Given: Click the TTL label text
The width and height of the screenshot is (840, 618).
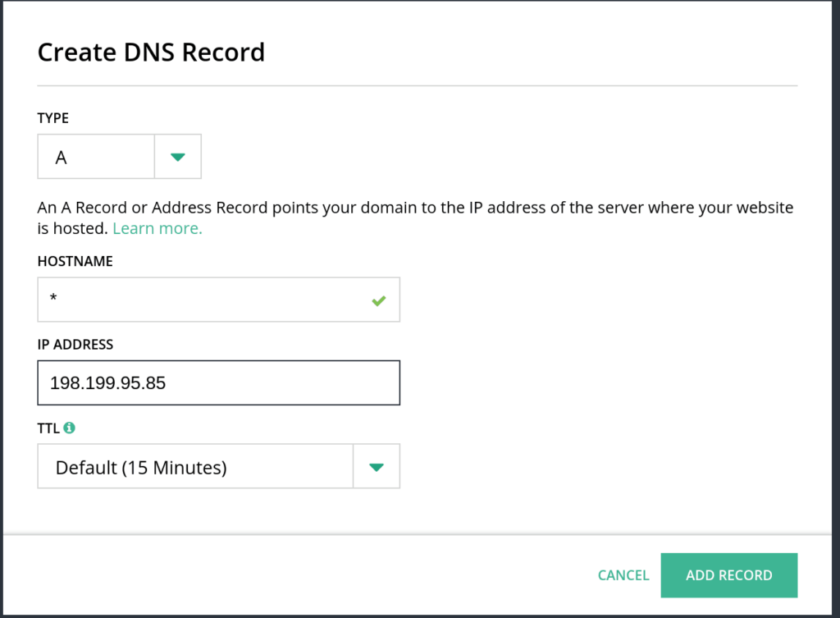Looking at the screenshot, I should coord(48,428).
